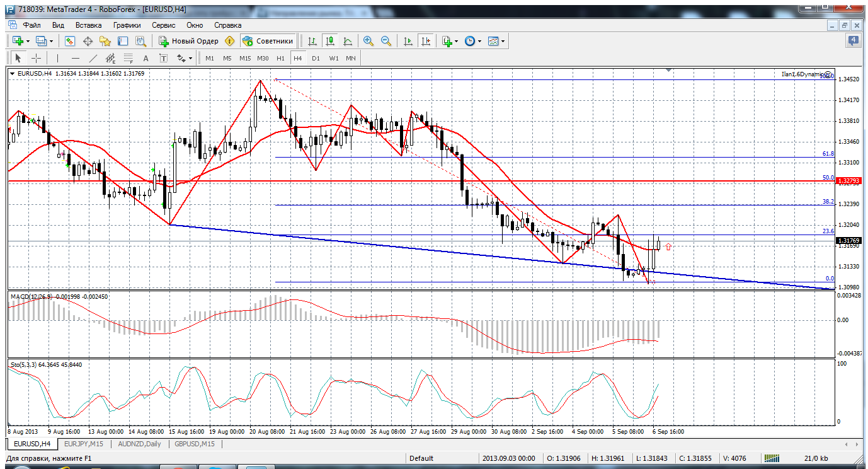Viewport: 868px width, 469px height.
Task: Switch chart to candlesticks mode
Action: point(329,41)
